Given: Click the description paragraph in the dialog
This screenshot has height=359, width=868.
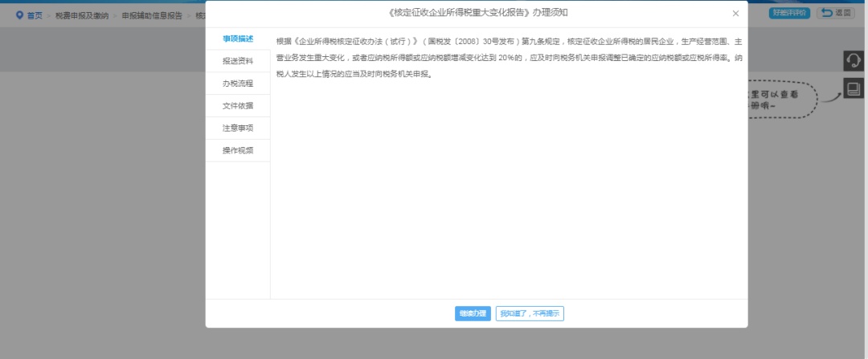Looking at the screenshot, I should [x=506, y=57].
